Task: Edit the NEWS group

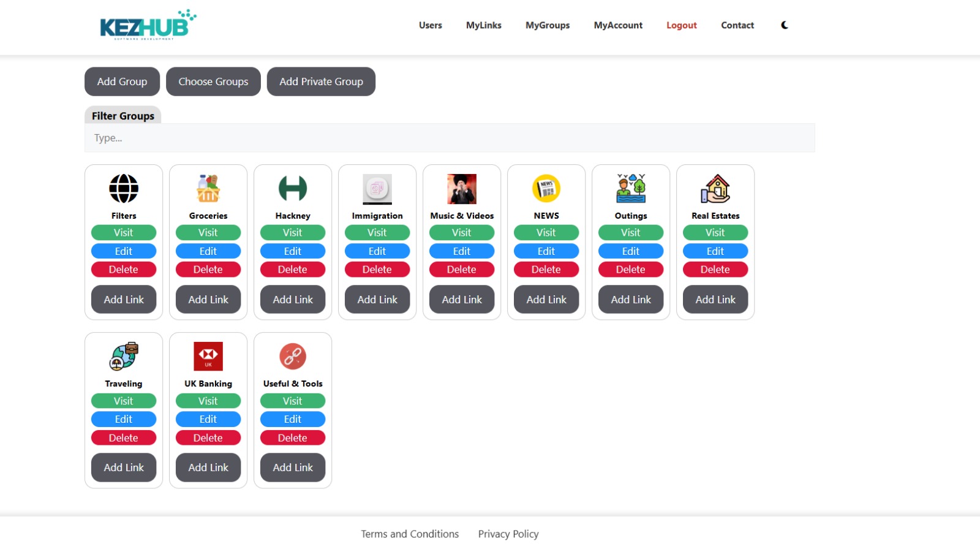Action: click(x=546, y=251)
